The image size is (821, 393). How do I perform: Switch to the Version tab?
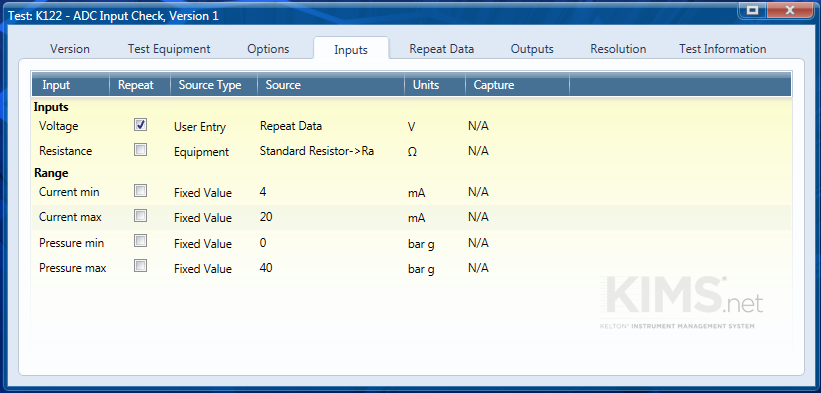(70, 49)
